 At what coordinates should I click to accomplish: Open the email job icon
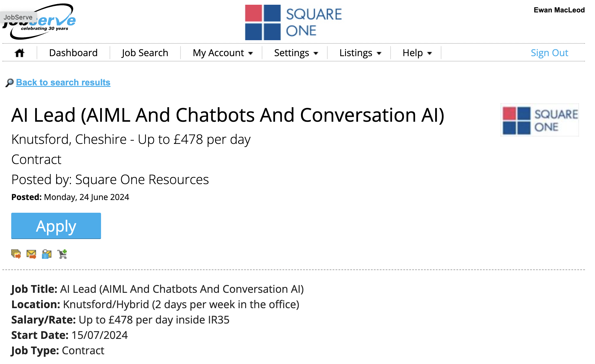[31, 253]
